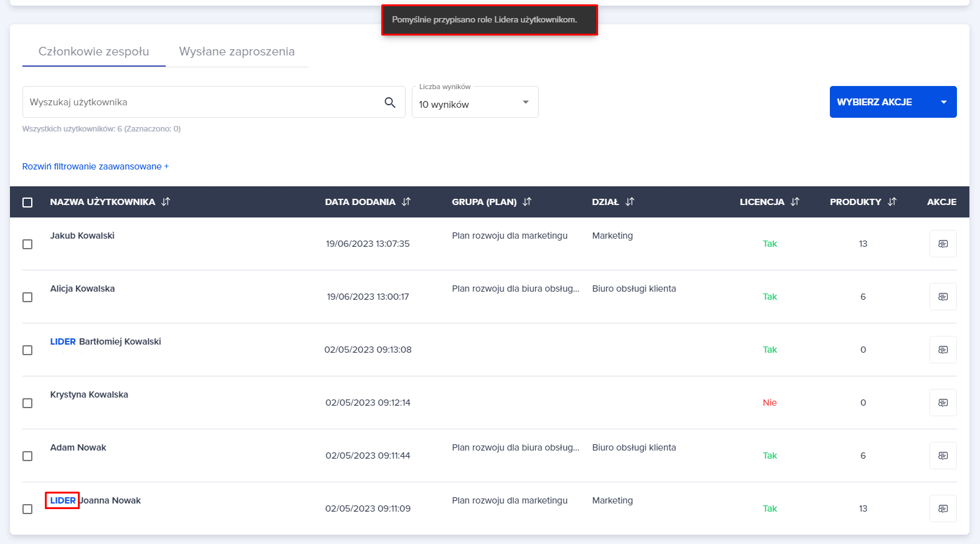Click the search magnifier icon
The height and width of the screenshot is (544, 980).
[x=390, y=102]
